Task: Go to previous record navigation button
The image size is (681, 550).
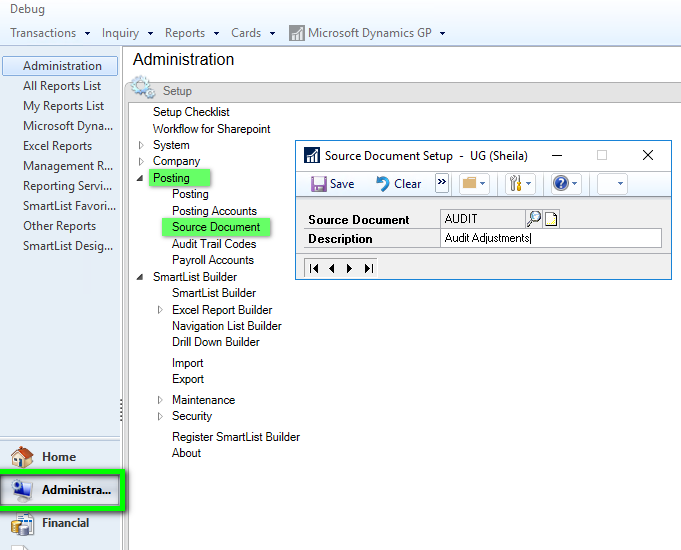Action: (332, 268)
